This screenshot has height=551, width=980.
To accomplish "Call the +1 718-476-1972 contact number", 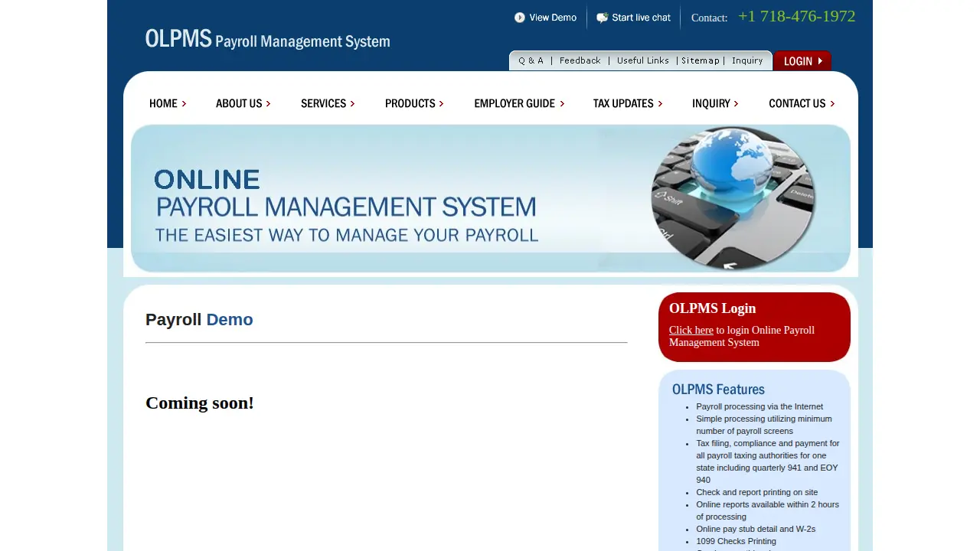I will click(x=796, y=16).
